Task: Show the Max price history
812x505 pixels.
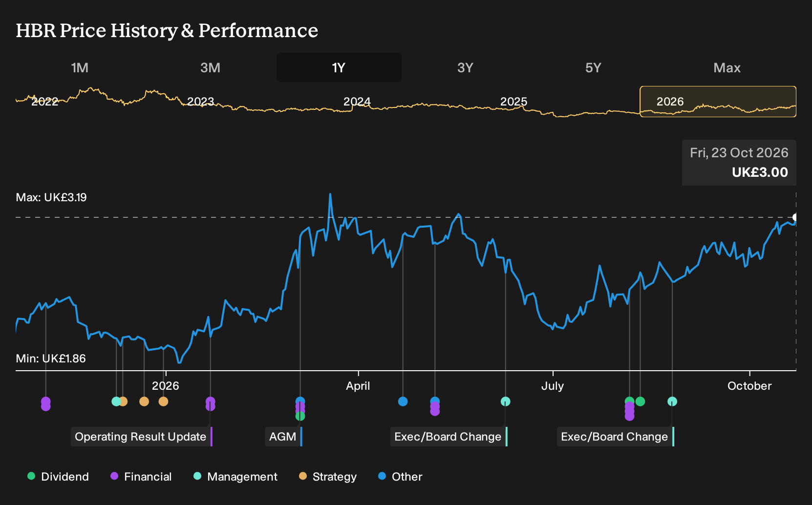Action: point(727,68)
